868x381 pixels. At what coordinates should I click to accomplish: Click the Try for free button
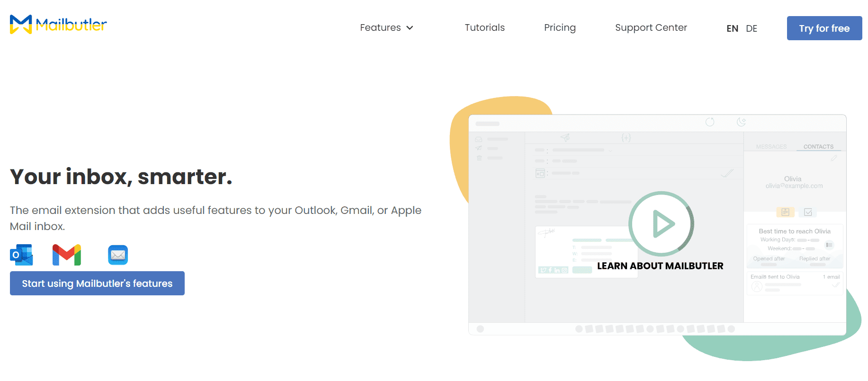click(x=824, y=28)
